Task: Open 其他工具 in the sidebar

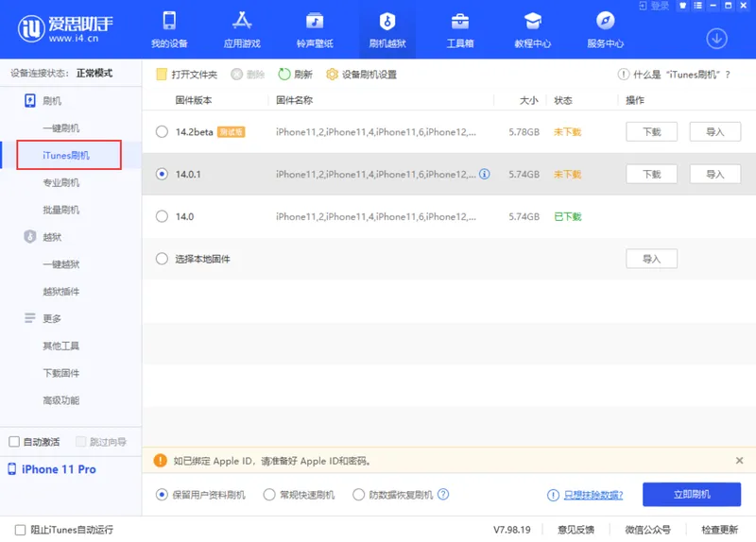Action: coord(61,346)
